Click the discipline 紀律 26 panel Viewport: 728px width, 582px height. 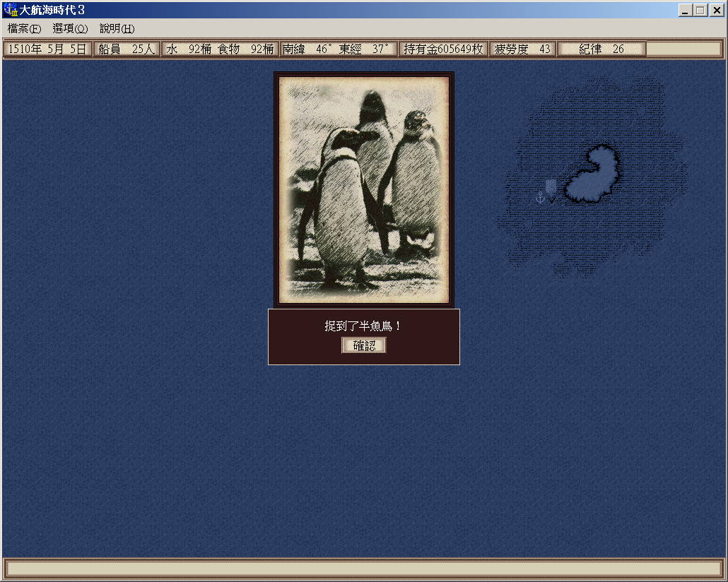601,49
